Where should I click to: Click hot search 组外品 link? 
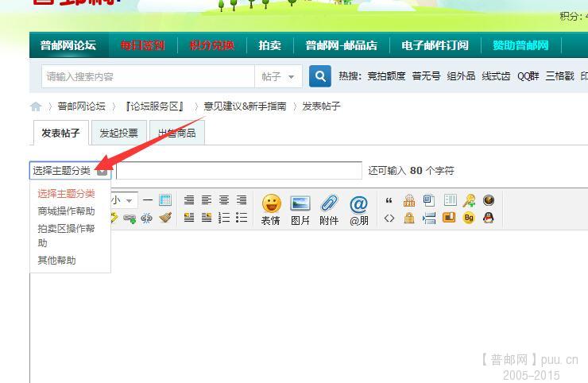click(x=461, y=76)
